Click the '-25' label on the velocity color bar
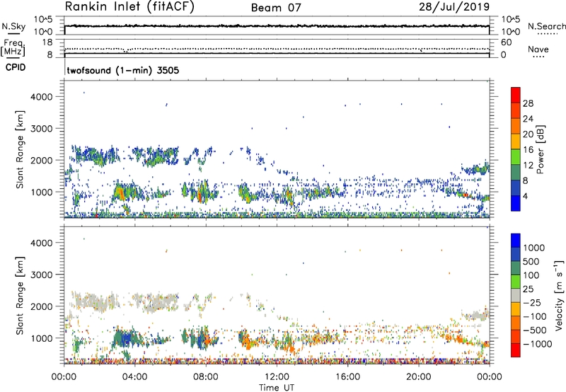 pyautogui.click(x=532, y=302)
